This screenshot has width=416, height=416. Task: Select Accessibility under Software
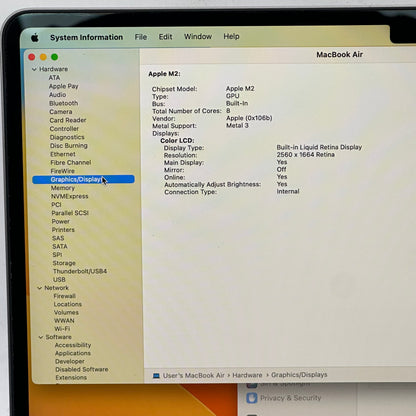tap(73, 345)
